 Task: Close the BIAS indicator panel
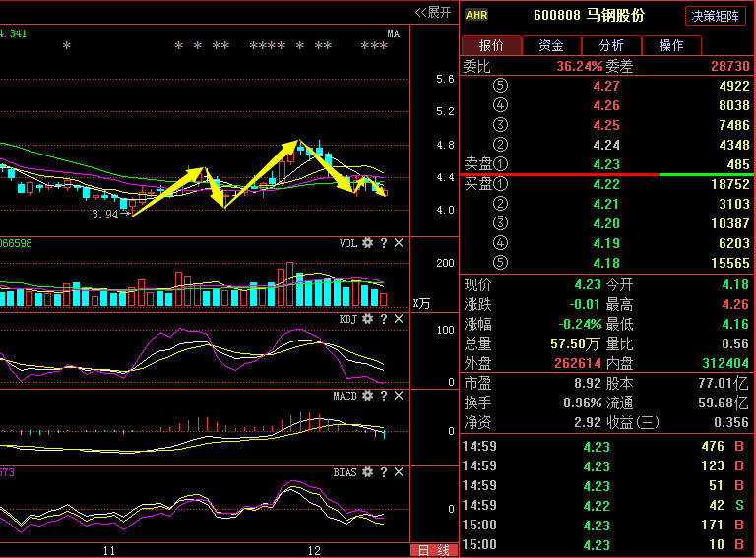[399, 472]
